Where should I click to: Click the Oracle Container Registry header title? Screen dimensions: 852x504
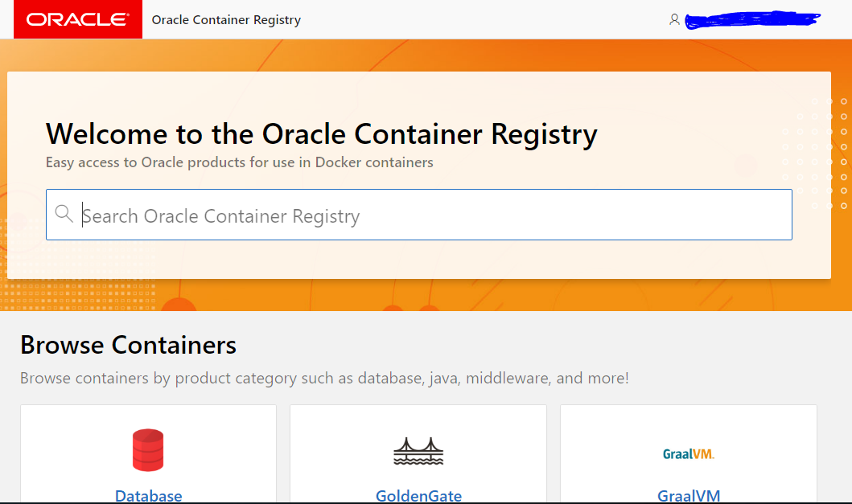click(x=226, y=20)
